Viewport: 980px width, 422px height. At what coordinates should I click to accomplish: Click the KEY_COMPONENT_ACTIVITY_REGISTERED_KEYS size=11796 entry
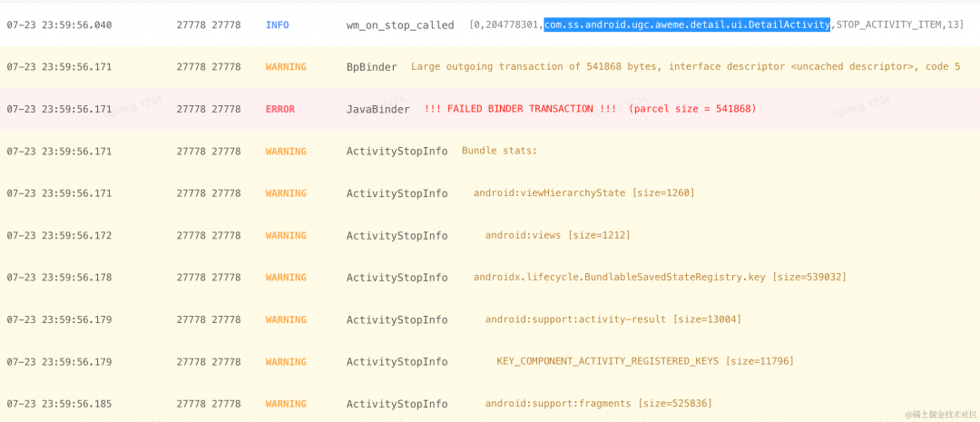(645, 361)
